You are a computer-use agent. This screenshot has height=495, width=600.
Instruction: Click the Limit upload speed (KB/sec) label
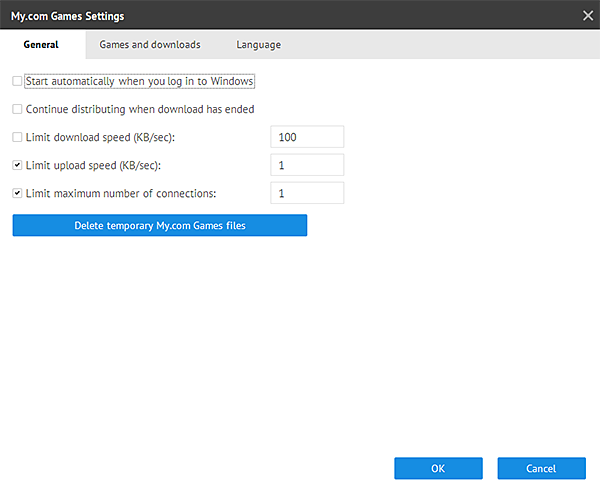93,165
